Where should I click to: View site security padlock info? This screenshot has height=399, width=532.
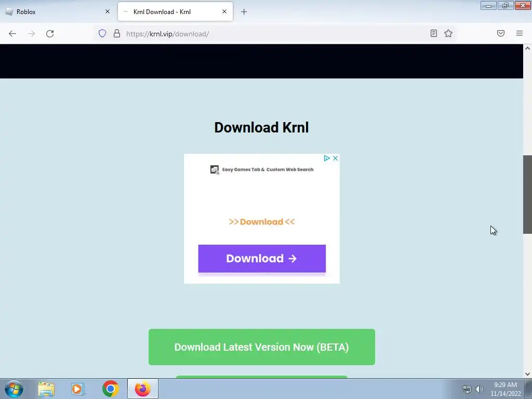click(x=117, y=33)
